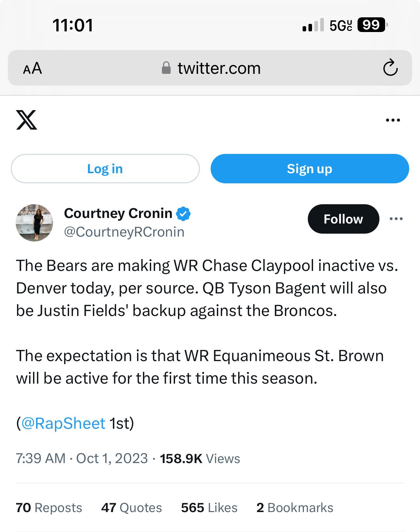420x532 pixels.
Task: Tap the X logo icon
Action: (26, 120)
